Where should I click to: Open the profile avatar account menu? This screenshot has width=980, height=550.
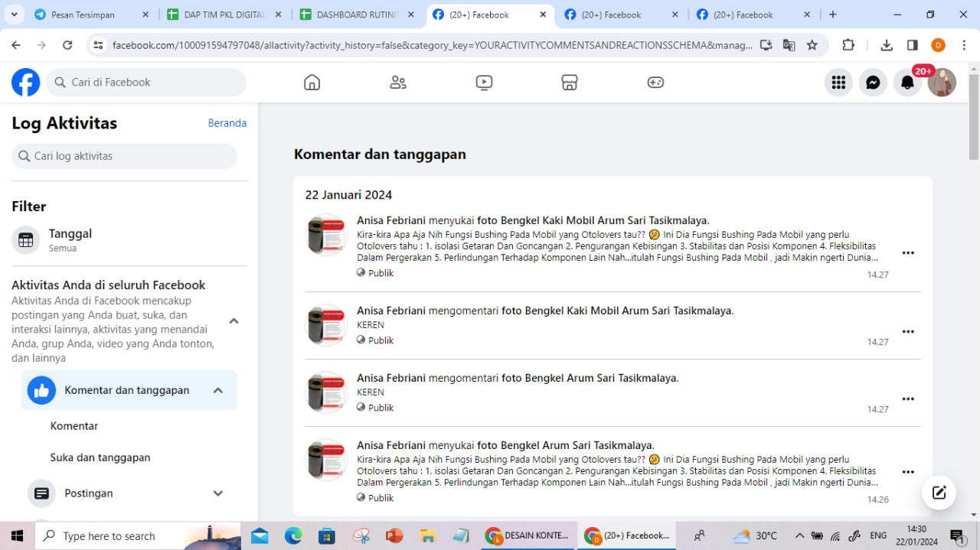(942, 83)
